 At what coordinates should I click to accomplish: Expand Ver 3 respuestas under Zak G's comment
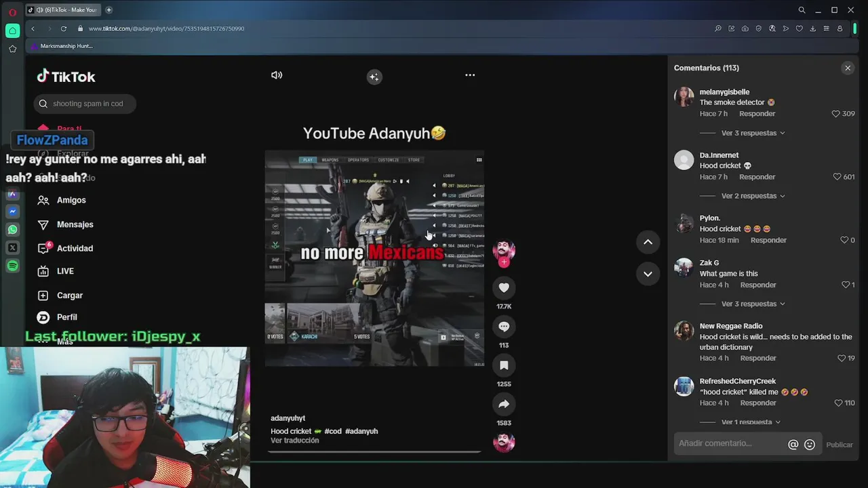[x=753, y=304]
